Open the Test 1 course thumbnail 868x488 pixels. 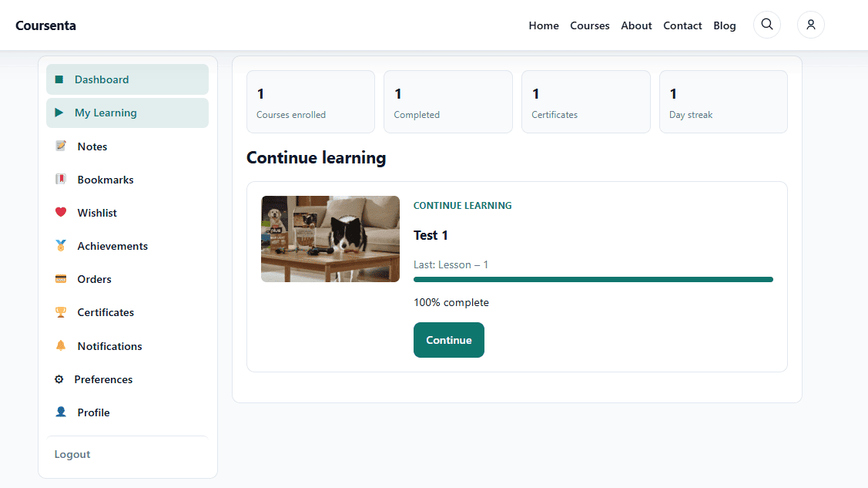pos(330,239)
